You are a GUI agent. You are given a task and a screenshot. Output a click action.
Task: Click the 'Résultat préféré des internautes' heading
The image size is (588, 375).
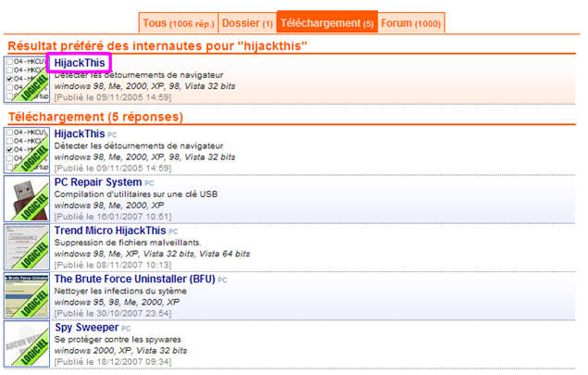coord(157,45)
